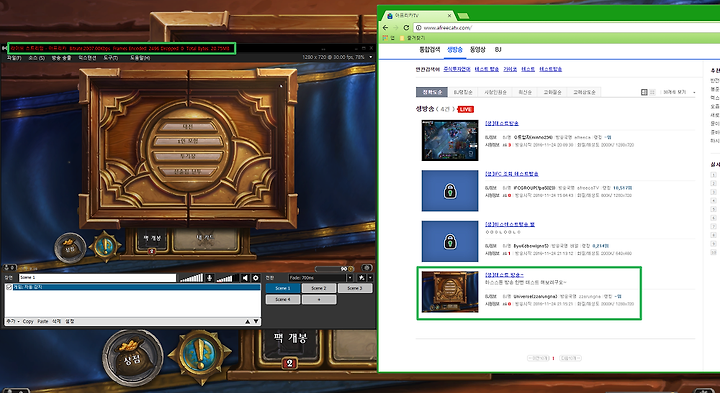Toggle visibility checkbox of game source
Viewport: 720px width, 393px height.
(9, 287)
